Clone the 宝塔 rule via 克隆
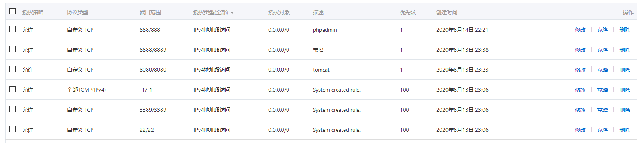This screenshot has width=644, height=143. point(602,50)
